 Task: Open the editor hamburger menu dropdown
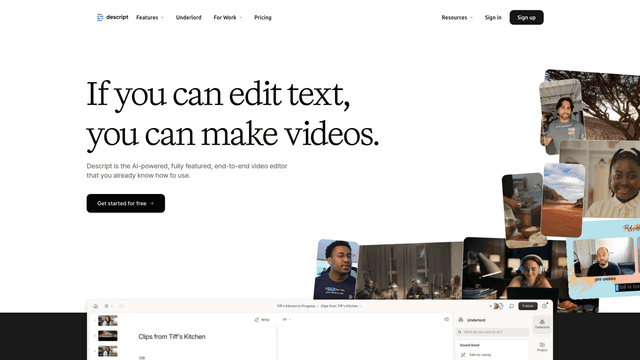tap(109, 306)
